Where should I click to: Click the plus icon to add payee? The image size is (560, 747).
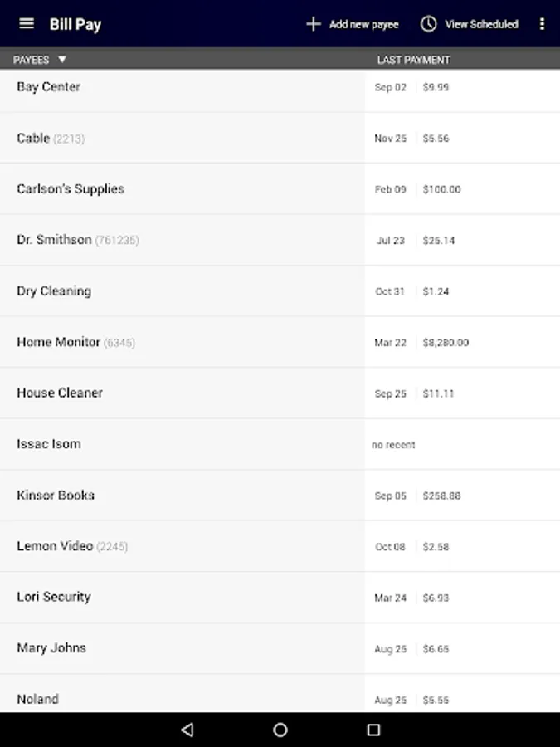click(314, 24)
